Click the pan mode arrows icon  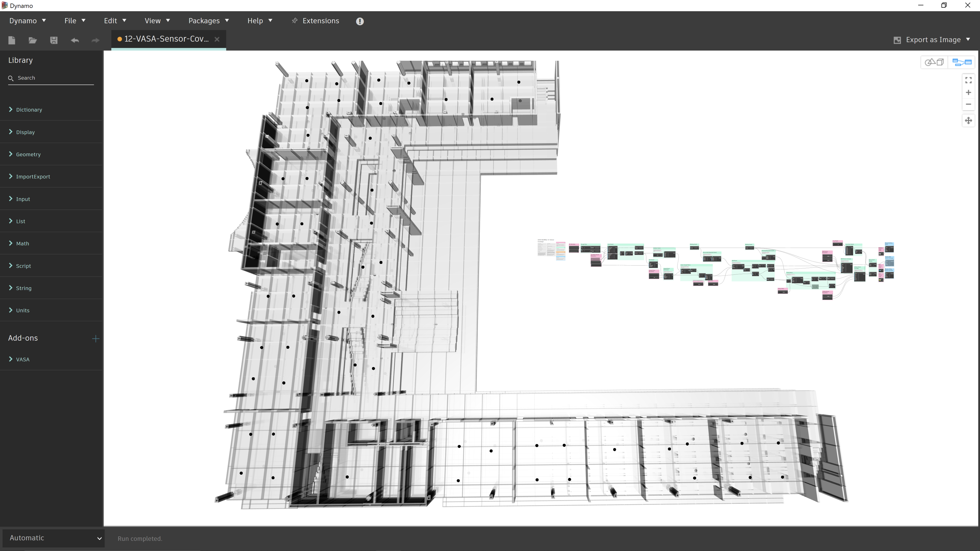point(968,121)
